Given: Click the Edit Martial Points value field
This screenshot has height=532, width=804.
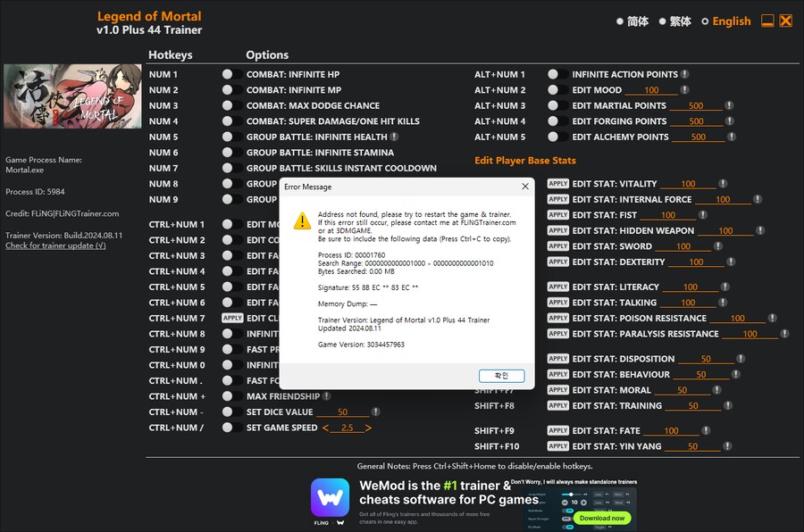Looking at the screenshot, I should [x=695, y=106].
